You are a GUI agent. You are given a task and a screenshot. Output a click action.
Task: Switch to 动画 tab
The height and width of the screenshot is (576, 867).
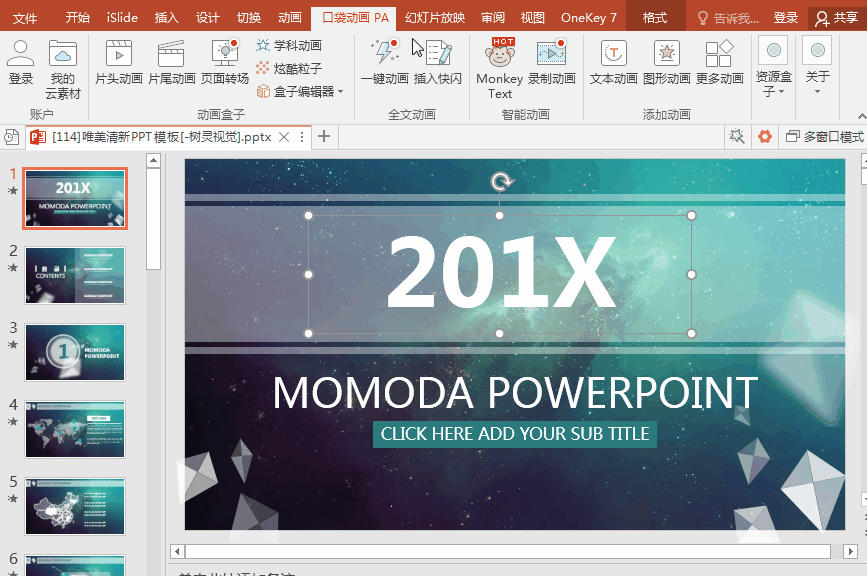tap(290, 18)
